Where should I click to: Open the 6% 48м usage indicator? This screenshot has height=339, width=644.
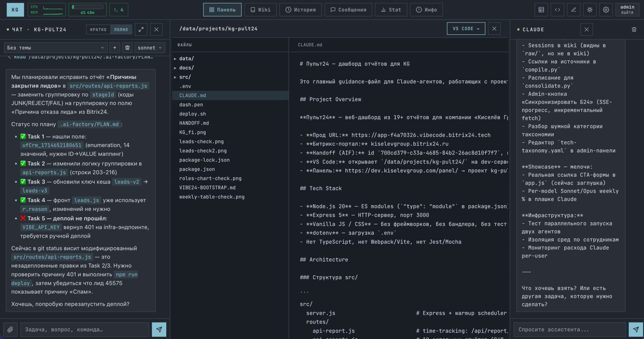pyautogui.click(x=87, y=10)
